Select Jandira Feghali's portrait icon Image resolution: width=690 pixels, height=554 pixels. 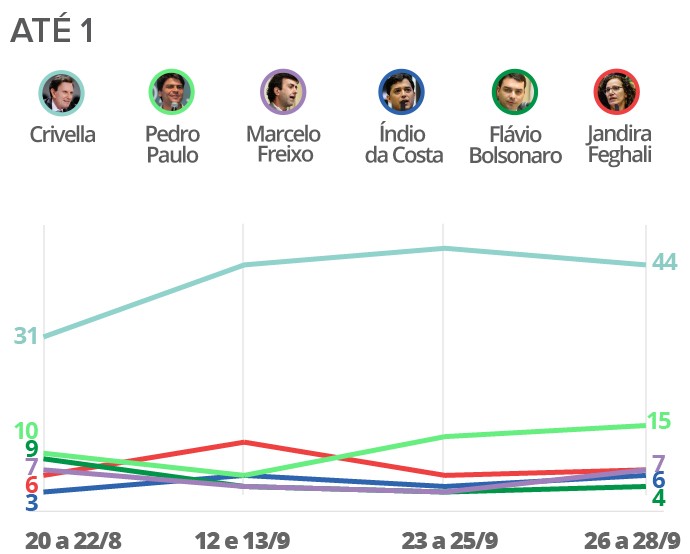point(619,93)
